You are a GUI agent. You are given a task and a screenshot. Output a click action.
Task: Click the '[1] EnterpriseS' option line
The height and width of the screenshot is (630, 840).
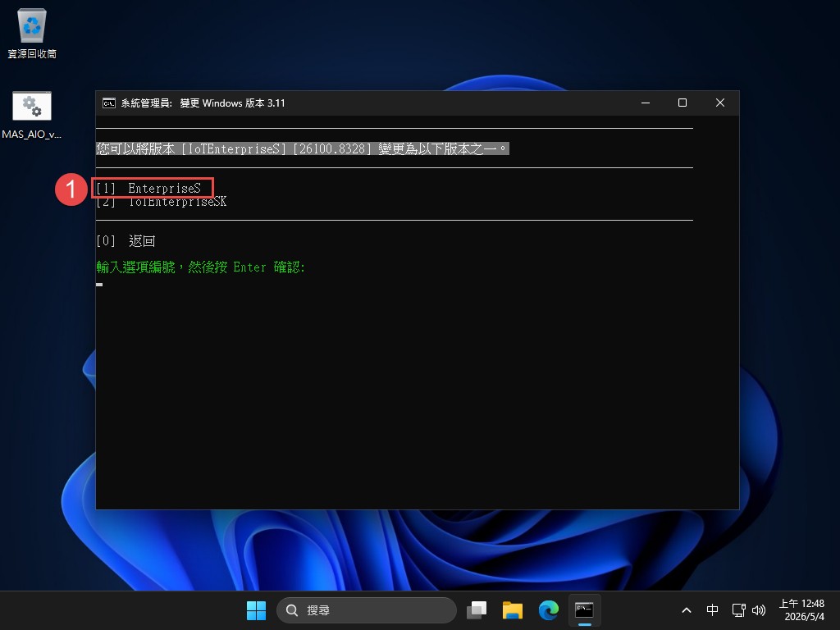pyautogui.click(x=148, y=188)
